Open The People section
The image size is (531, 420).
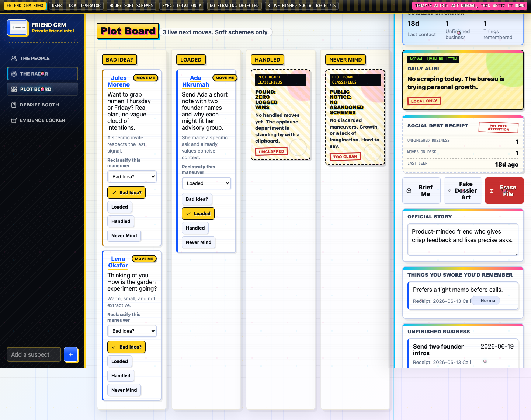[42, 58]
